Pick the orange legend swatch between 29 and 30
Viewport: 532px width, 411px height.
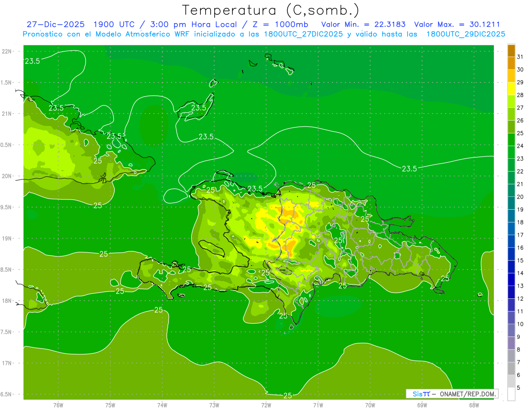[511, 76]
